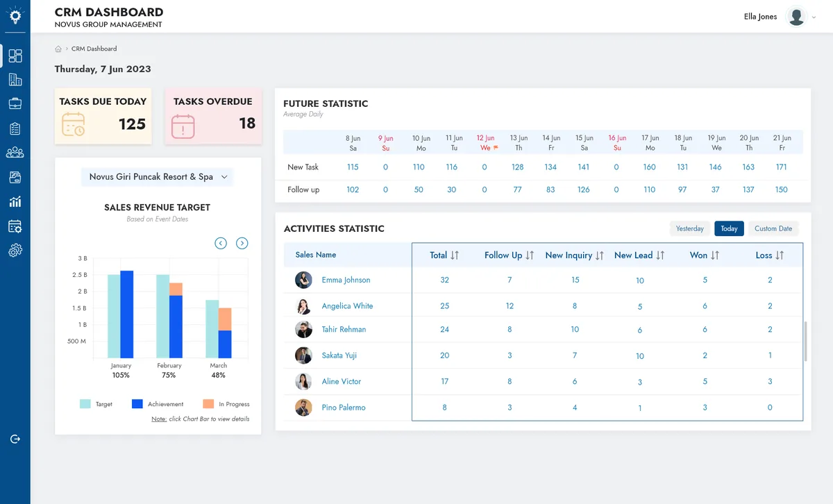Image resolution: width=833 pixels, height=504 pixels.
Task: Switch to the Yesterday tab
Action: tap(690, 228)
